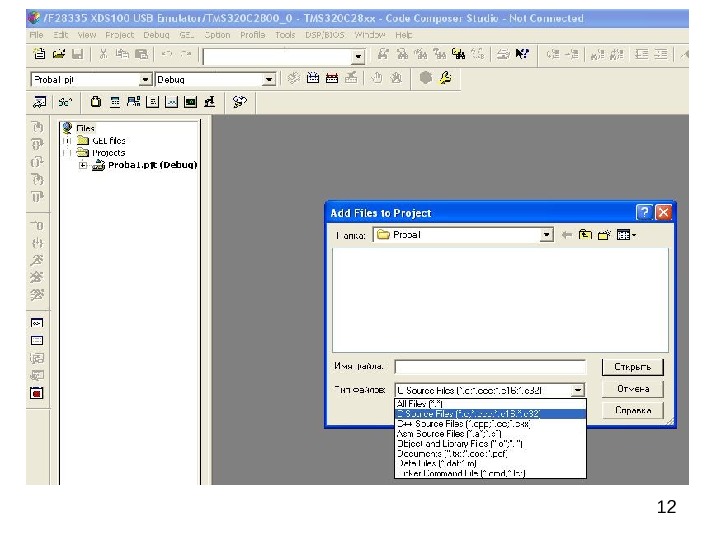This screenshot has height=540, width=720.
Task: Click the Redo arrow toolbar icon
Action: coord(186,54)
